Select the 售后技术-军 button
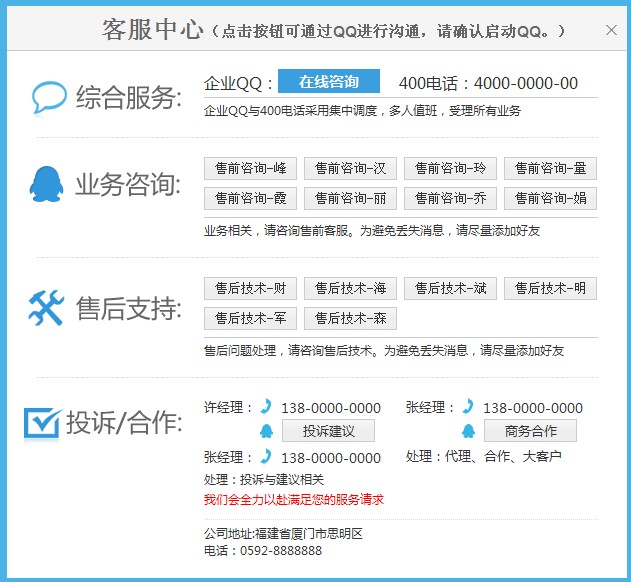This screenshot has width=631, height=582. [250, 318]
